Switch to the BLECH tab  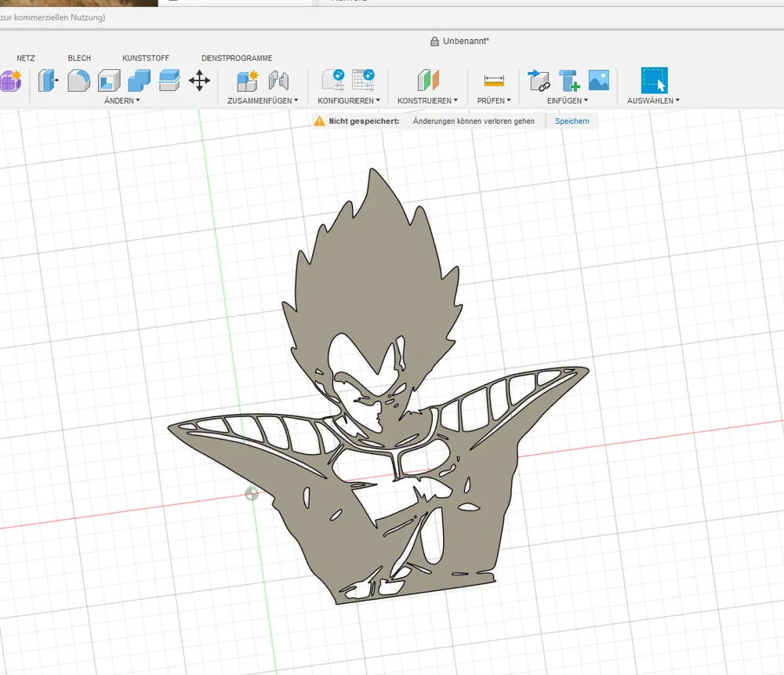[x=79, y=58]
